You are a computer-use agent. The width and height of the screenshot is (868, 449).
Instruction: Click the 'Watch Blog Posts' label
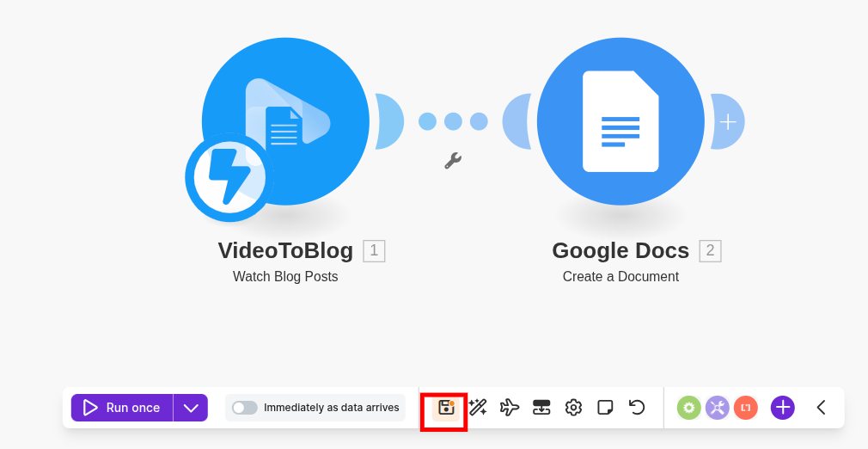pyautogui.click(x=285, y=276)
